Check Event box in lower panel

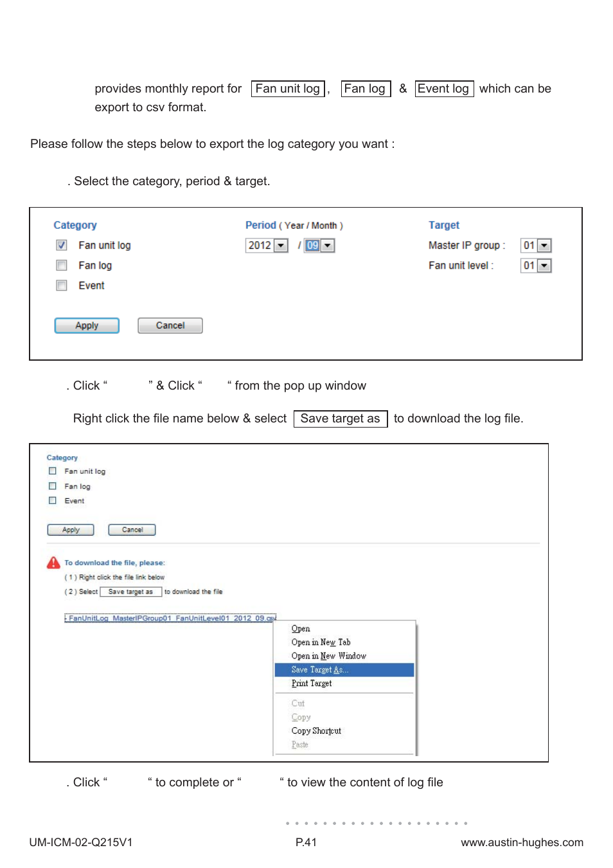coord(53,500)
